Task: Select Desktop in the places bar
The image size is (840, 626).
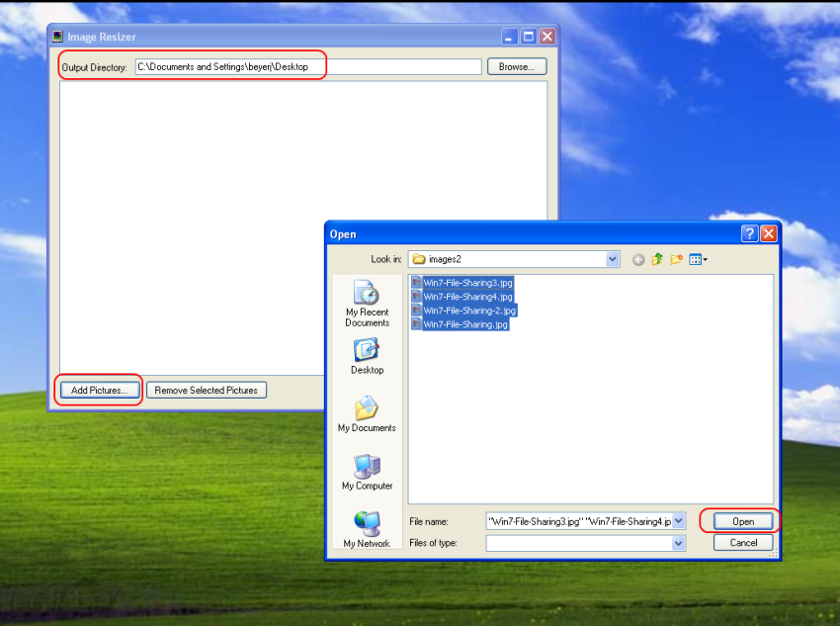Action: 367,356
